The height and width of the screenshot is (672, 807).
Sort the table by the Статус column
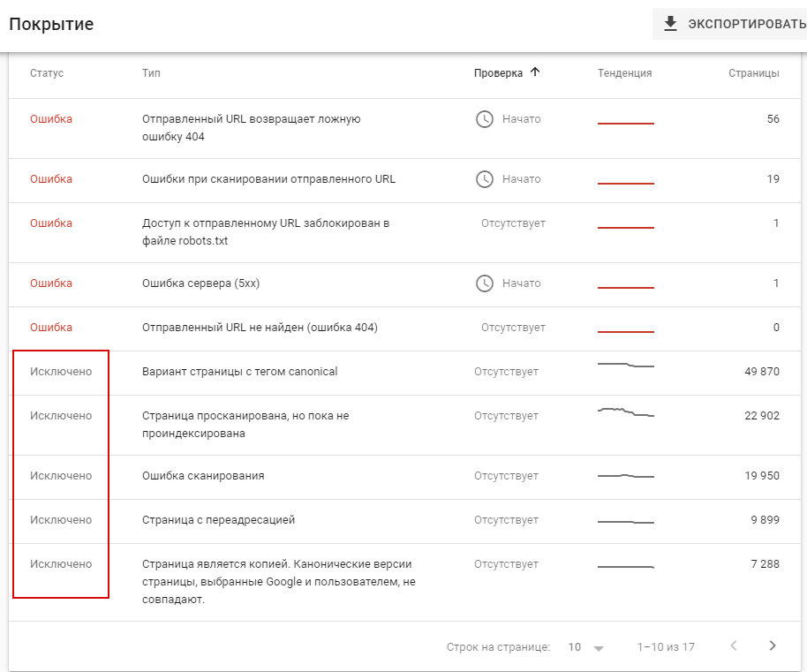click(47, 73)
